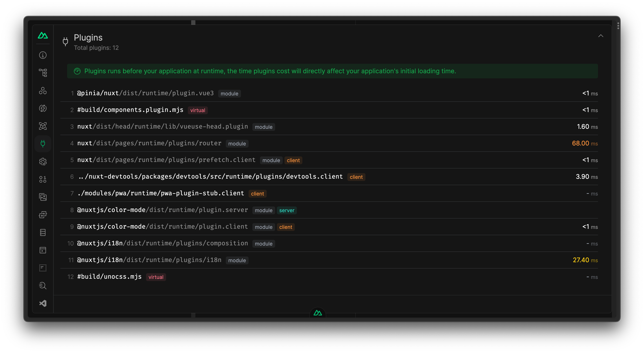644x353 pixels.
Task: Open the Server Routes panel
Action: tap(43, 215)
